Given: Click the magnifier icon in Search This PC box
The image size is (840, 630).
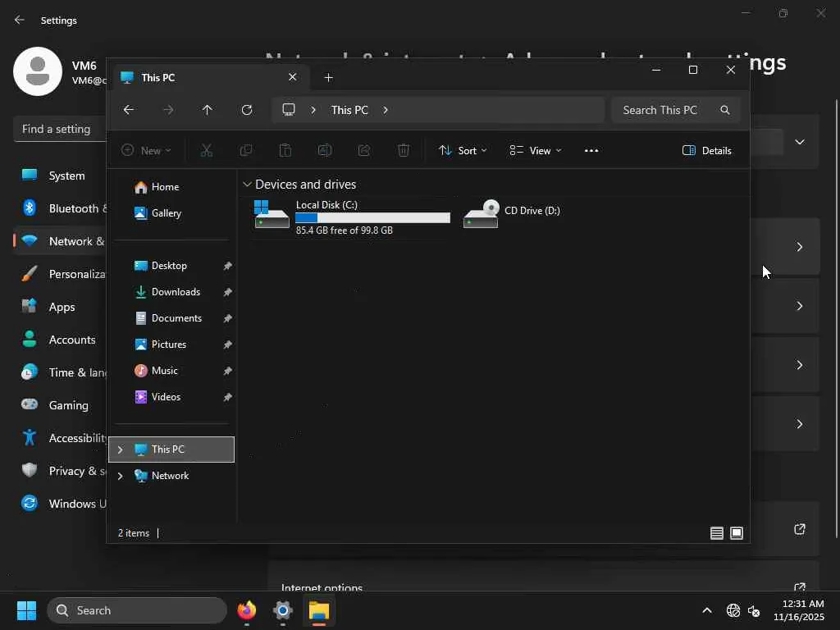Looking at the screenshot, I should pyautogui.click(x=725, y=110).
